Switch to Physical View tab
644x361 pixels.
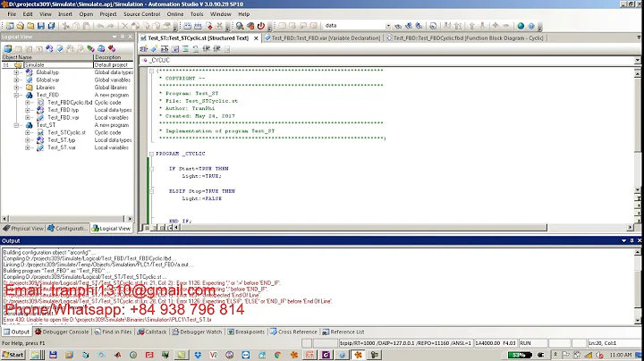click(23, 229)
